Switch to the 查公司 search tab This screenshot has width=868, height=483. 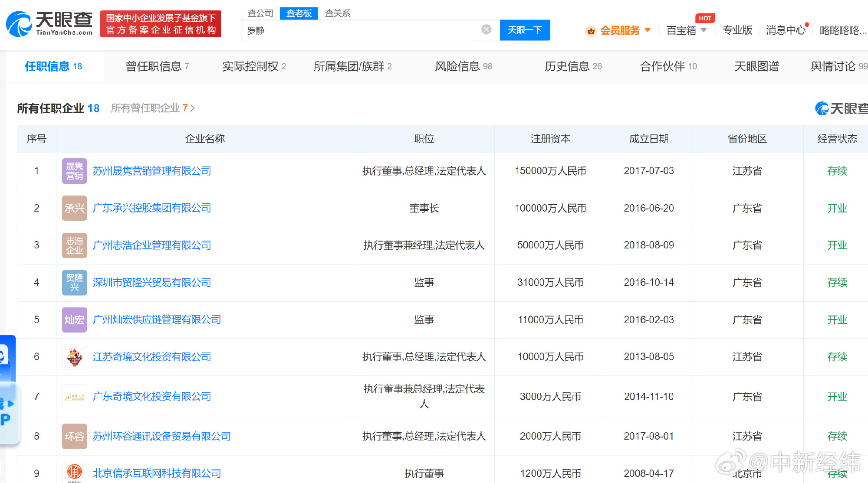point(260,13)
